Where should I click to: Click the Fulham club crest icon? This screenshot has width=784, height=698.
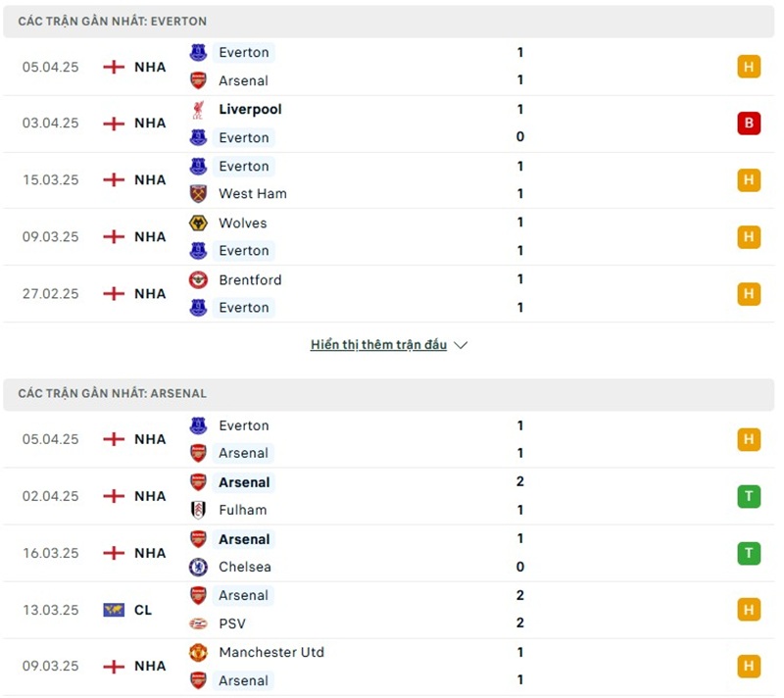click(198, 510)
